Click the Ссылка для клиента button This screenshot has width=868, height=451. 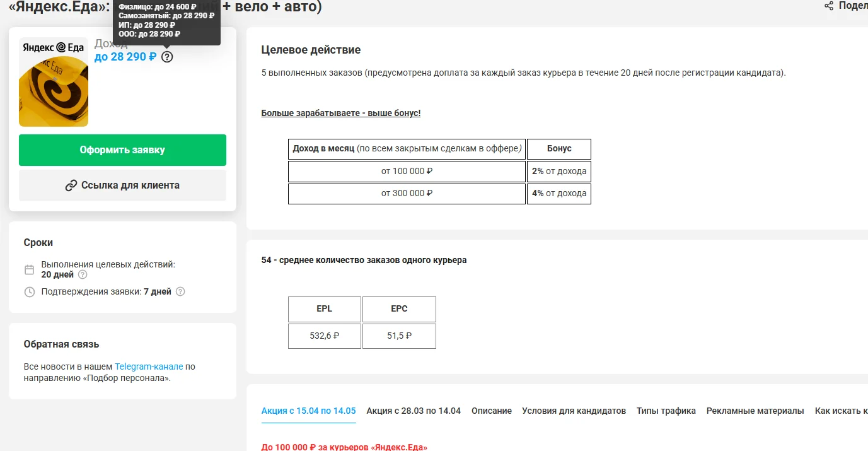(122, 185)
